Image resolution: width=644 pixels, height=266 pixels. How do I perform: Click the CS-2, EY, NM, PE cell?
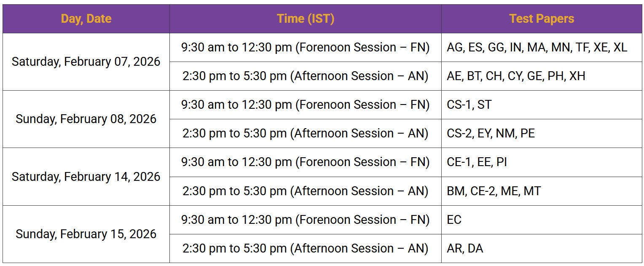pos(490,133)
